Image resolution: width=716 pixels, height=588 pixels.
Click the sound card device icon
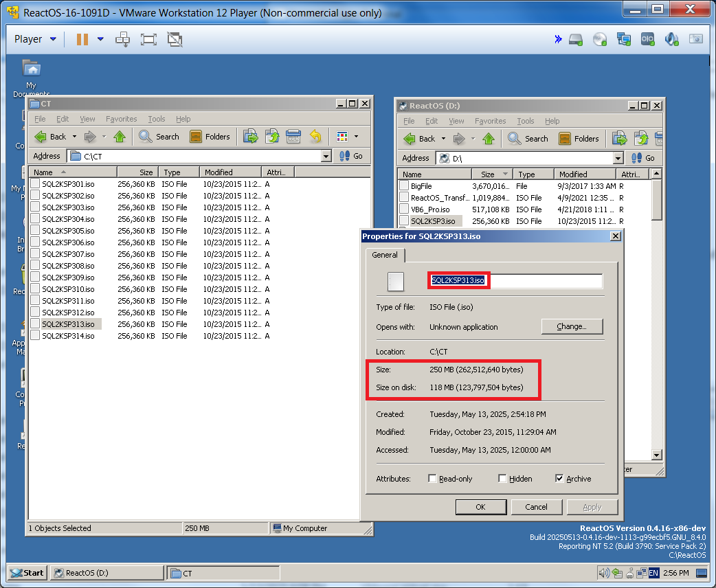[x=671, y=40]
